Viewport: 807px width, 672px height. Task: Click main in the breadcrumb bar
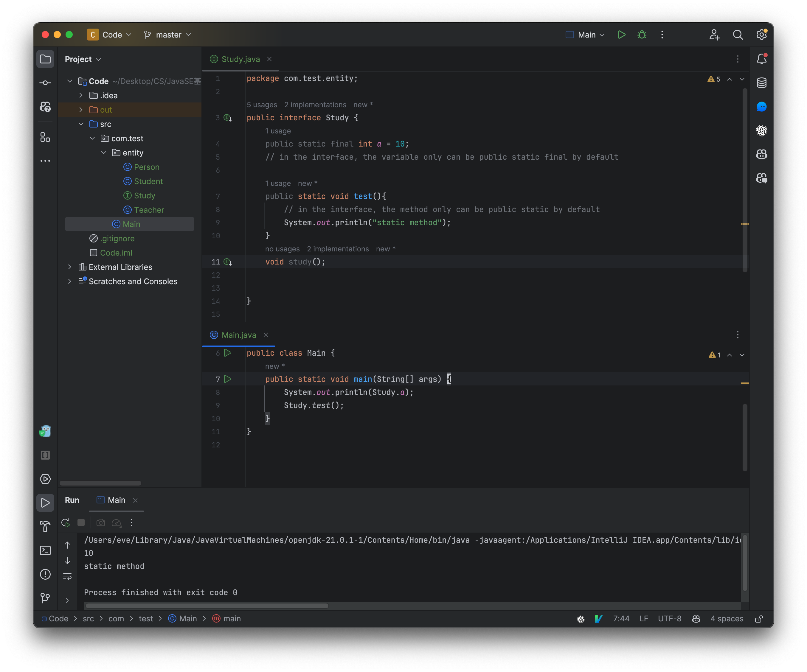click(231, 619)
